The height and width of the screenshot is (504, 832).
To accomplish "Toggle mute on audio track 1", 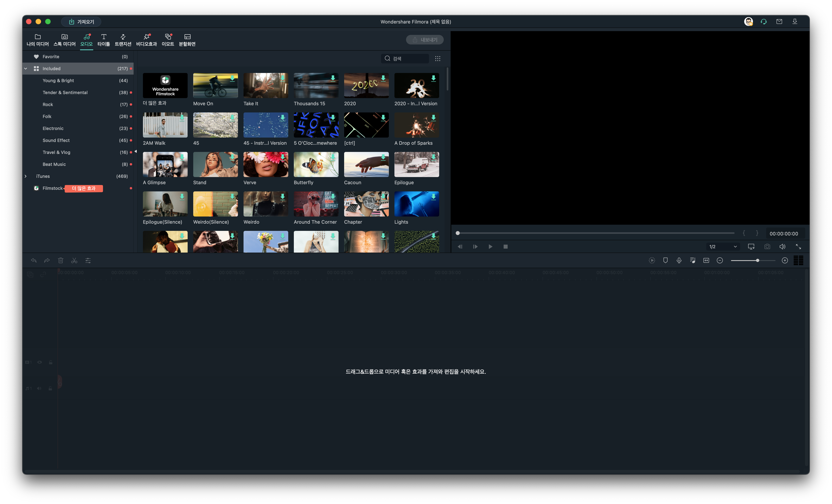I will (39, 389).
